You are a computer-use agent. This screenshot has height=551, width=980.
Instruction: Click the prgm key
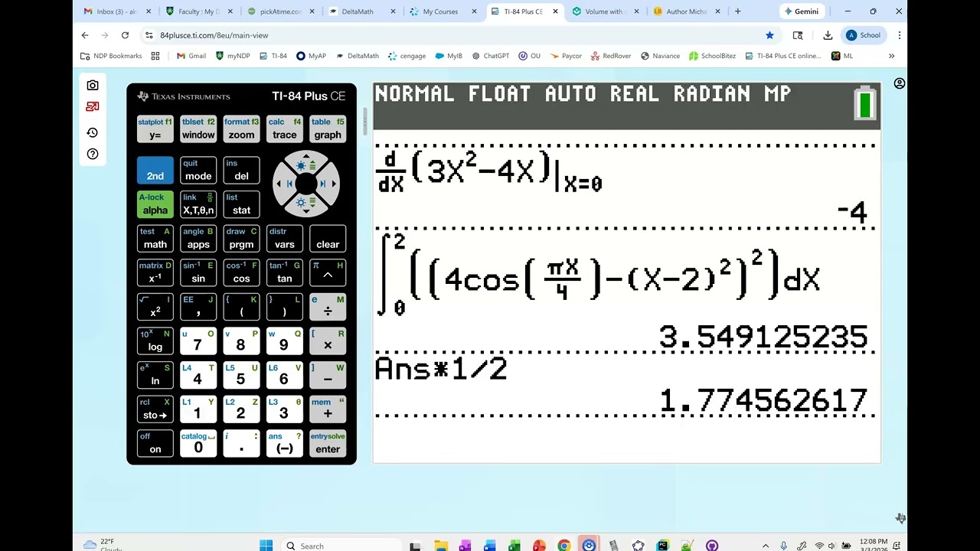241,239
